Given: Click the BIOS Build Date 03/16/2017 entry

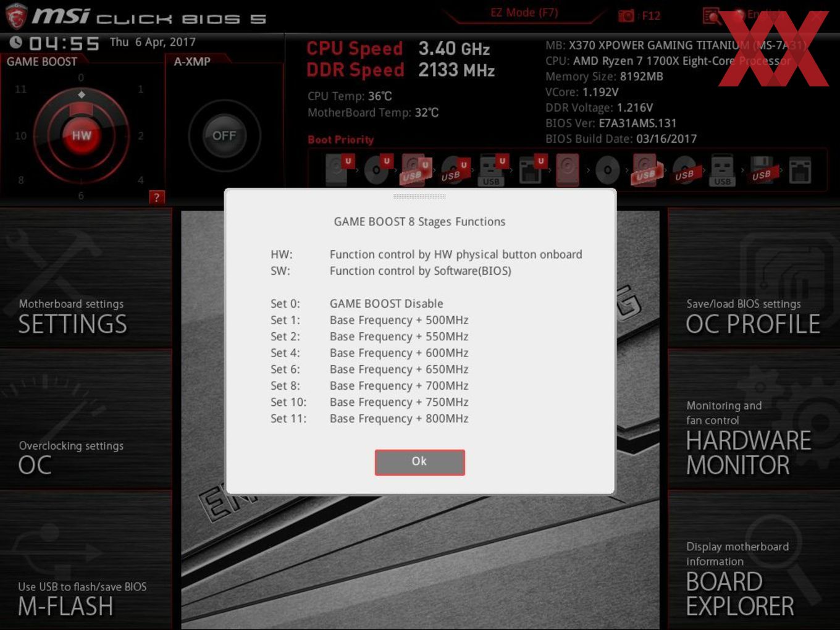Looking at the screenshot, I should pos(621,139).
